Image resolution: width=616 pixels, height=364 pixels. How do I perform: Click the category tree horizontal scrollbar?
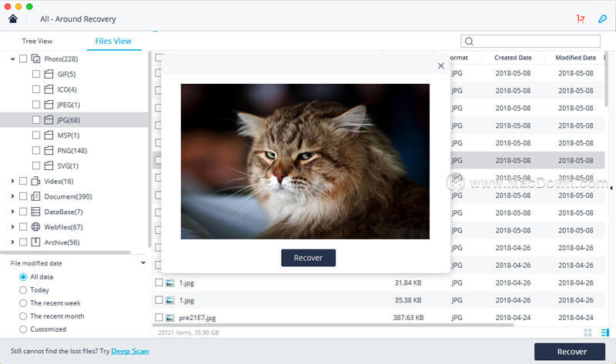click(x=65, y=252)
